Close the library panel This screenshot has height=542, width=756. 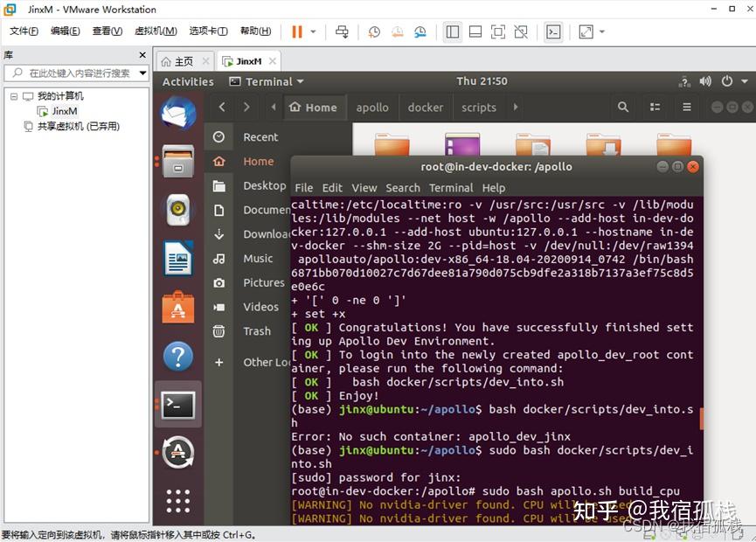coord(142,55)
